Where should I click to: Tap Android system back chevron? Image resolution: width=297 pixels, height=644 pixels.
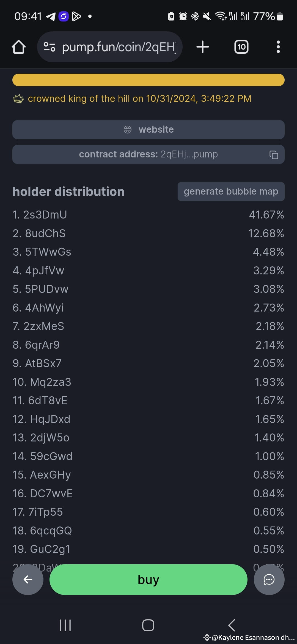pos(232,625)
